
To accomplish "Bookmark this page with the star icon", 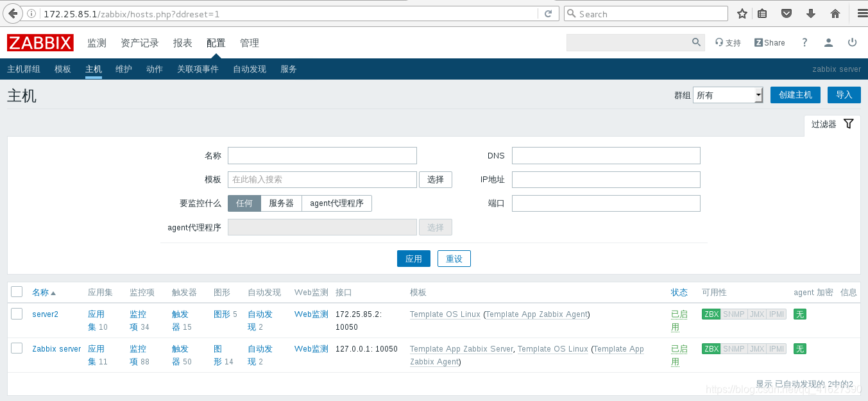I will 742,13.
